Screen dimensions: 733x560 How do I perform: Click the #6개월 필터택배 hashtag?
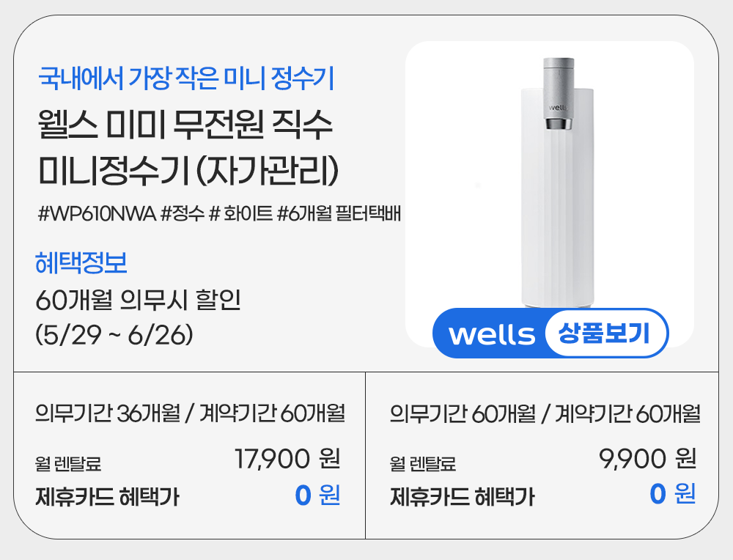339,215
